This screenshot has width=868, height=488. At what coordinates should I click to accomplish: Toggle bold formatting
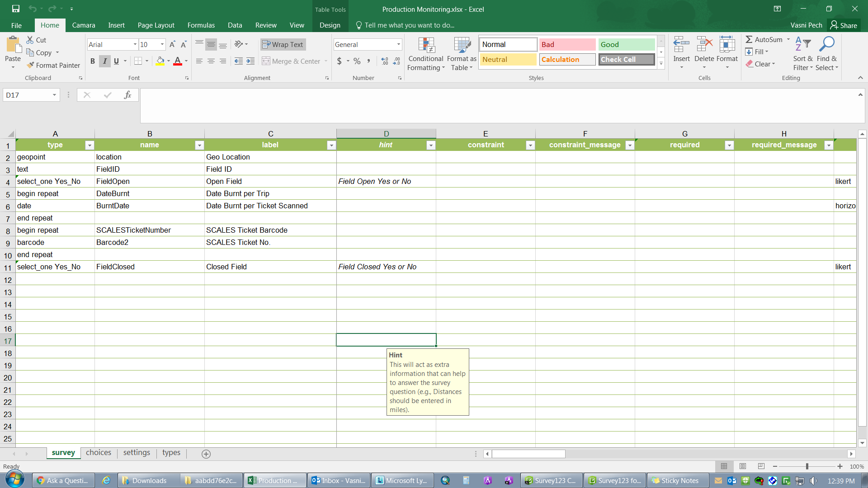click(x=93, y=61)
